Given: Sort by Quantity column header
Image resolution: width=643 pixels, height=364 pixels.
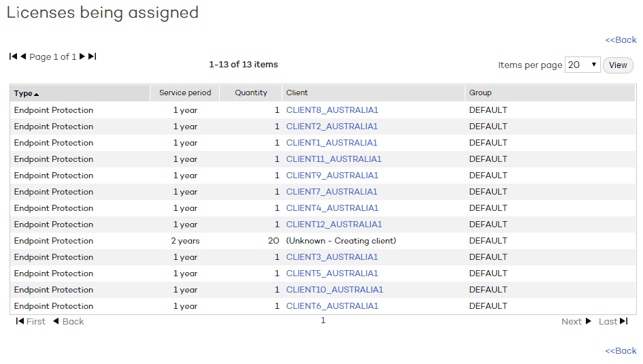Looking at the screenshot, I should (250, 93).
